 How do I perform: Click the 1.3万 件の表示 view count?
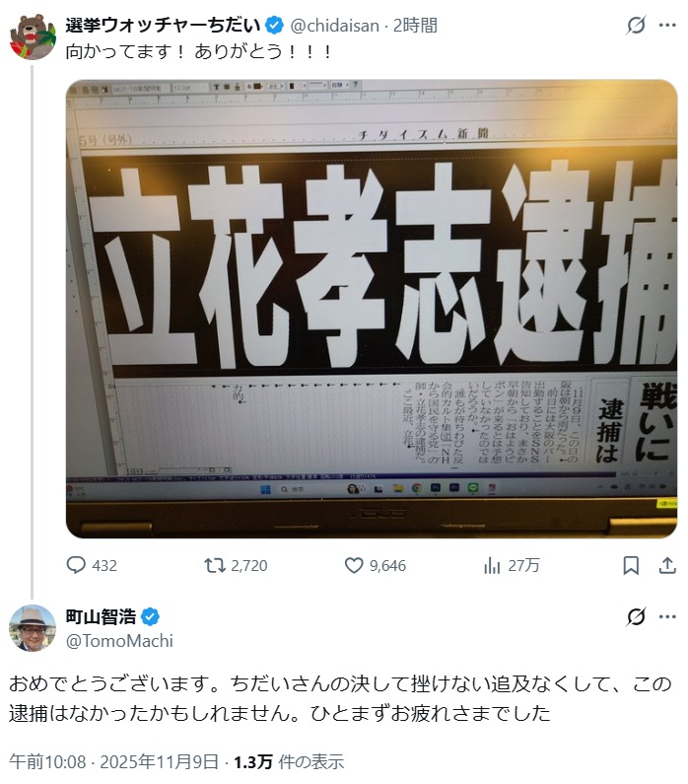[289, 762]
